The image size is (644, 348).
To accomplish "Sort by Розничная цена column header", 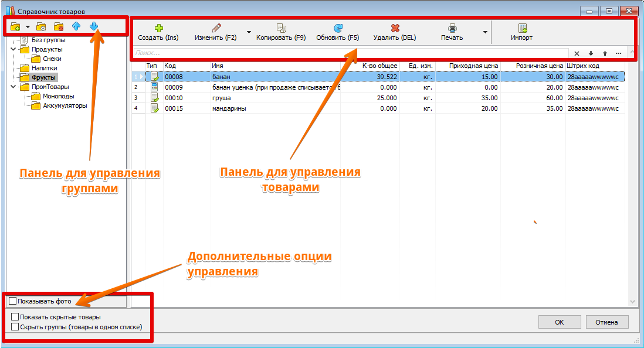I will point(533,66).
